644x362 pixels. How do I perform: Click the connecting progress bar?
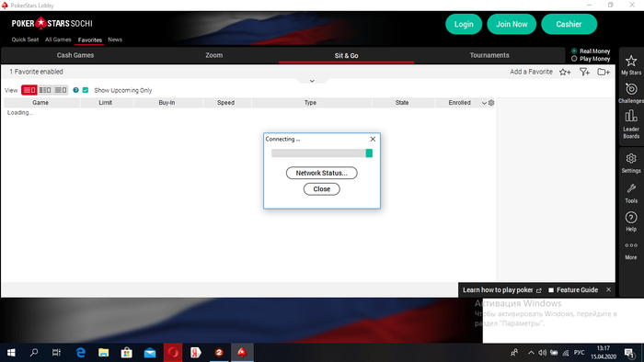click(x=322, y=153)
